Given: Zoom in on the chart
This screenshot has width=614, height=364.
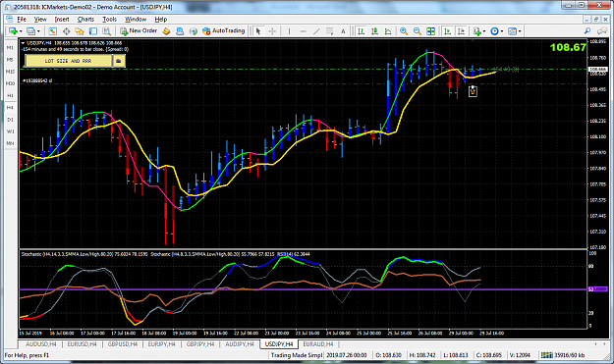Looking at the screenshot, I should [x=404, y=30].
